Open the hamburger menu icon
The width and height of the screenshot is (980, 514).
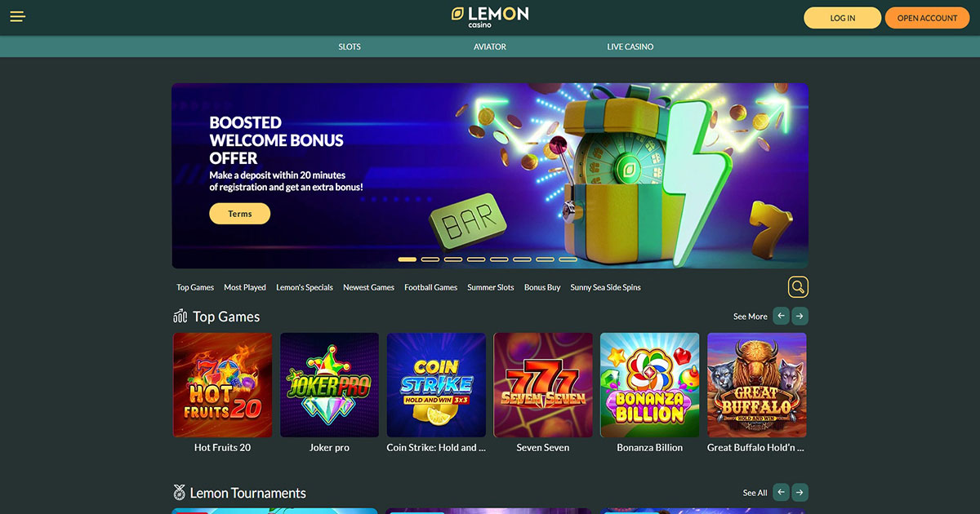18,16
